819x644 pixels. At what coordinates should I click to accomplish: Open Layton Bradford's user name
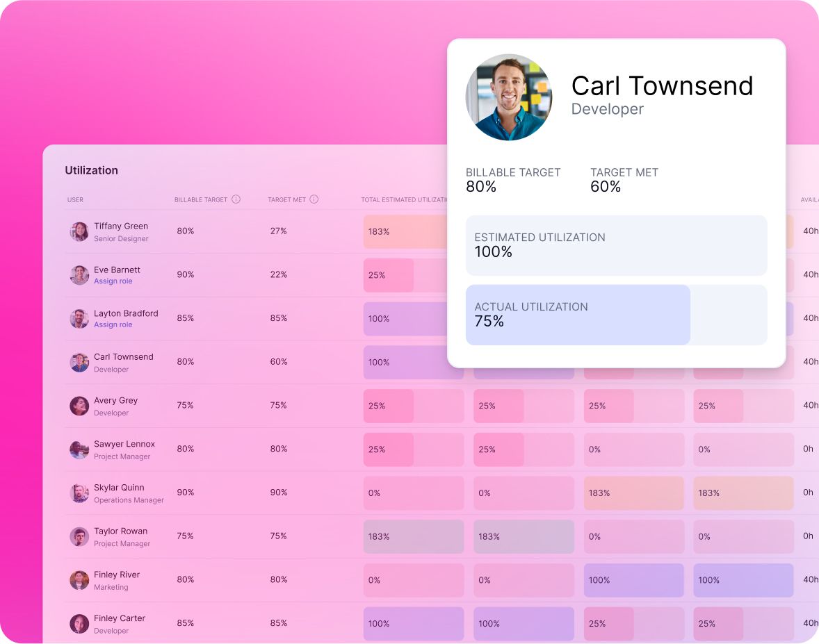(x=126, y=313)
